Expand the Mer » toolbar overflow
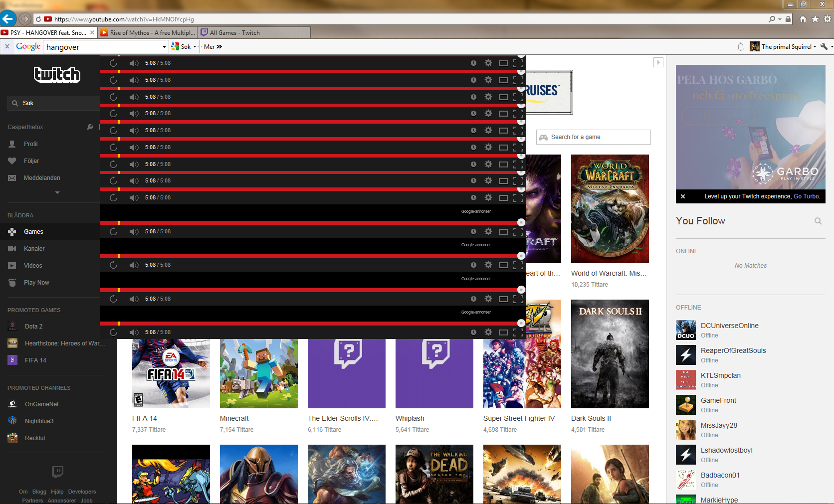 [213, 47]
